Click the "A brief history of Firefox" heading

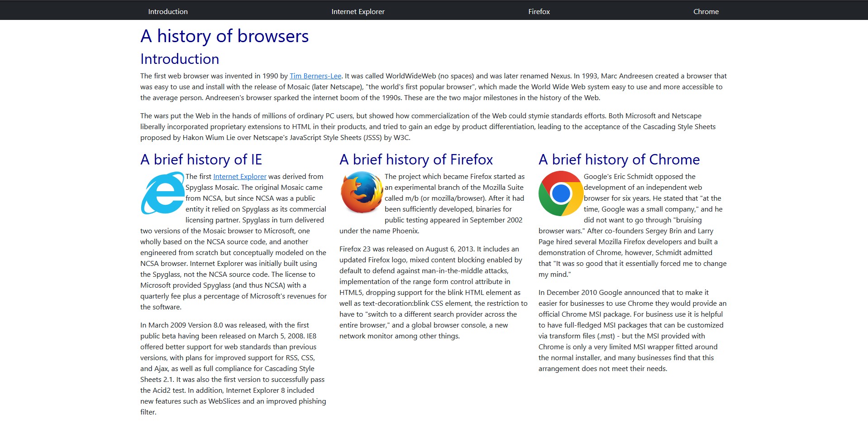(x=416, y=159)
